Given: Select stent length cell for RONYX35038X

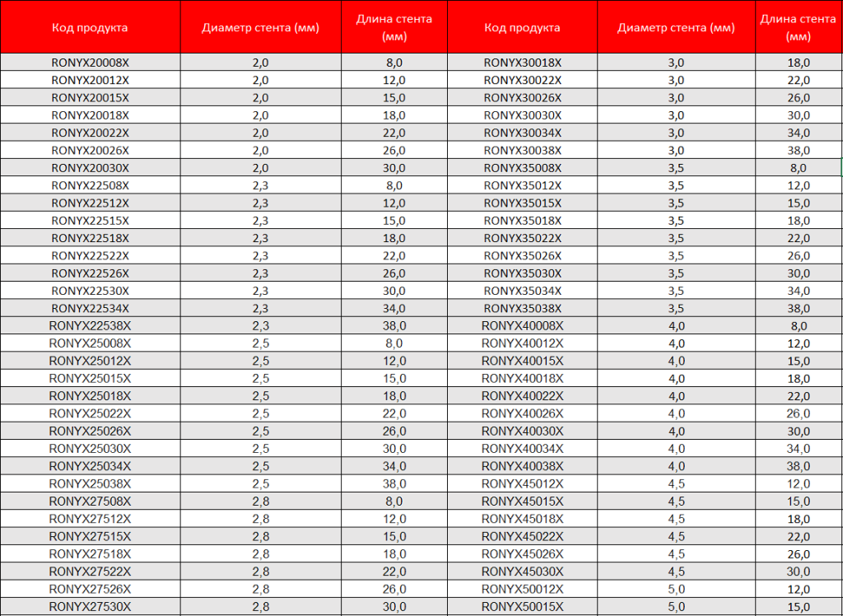Looking at the screenshot, I should (799, 309).
